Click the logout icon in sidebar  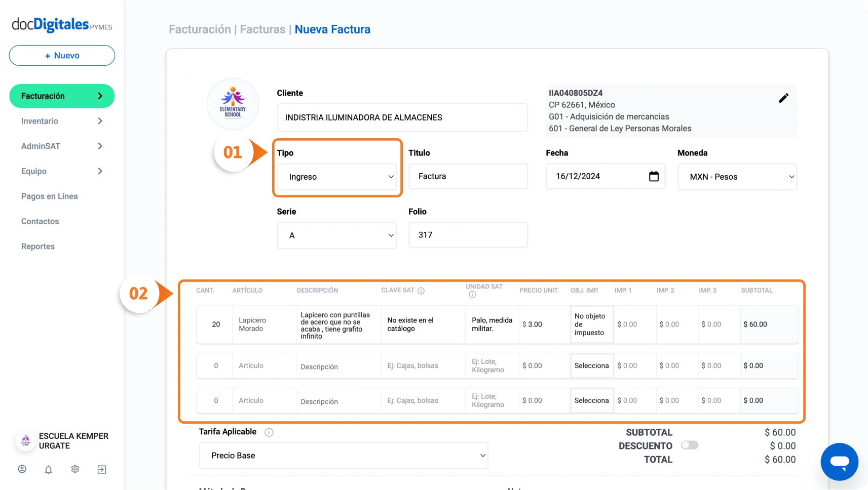(x=102, y=470)
